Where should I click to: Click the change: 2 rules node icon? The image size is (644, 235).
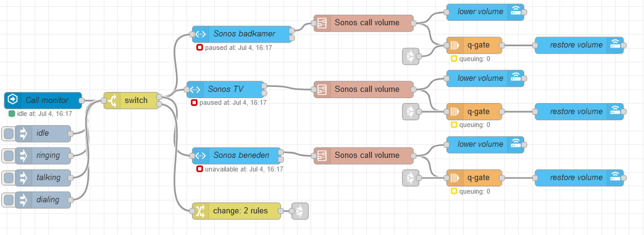(201, 211)
